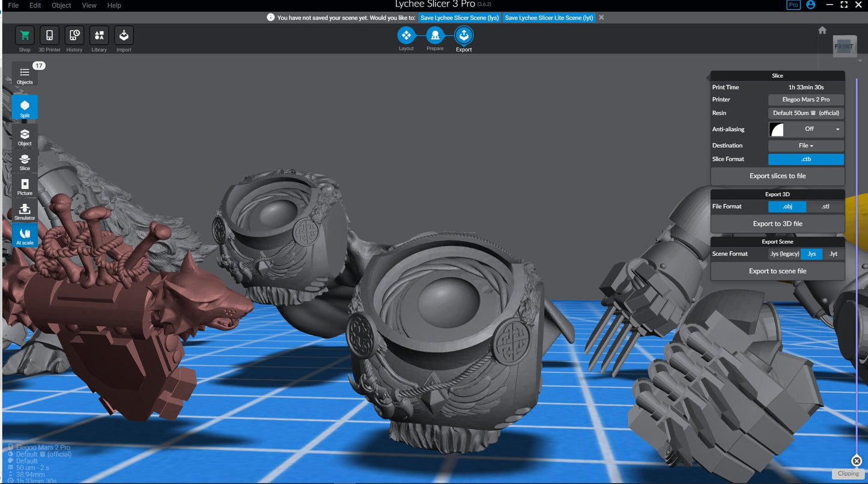Open the Library toolbar icon

coord(99,35)
